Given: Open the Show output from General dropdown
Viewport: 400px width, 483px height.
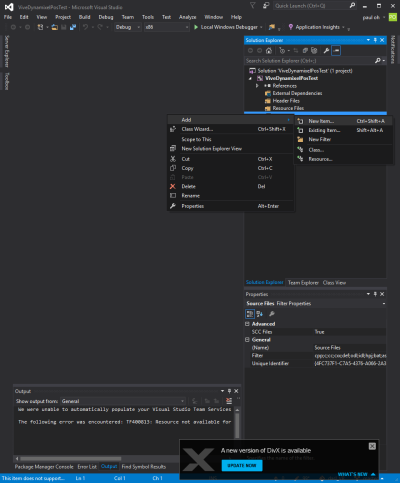Looking at the screenshot, I should 123,401.
